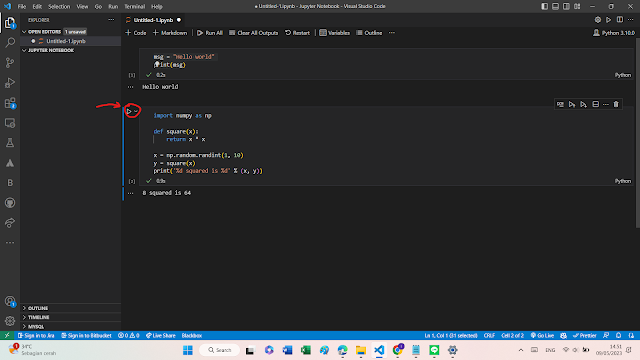
Task: Open the Edit menu
Action: coord(37,7)
